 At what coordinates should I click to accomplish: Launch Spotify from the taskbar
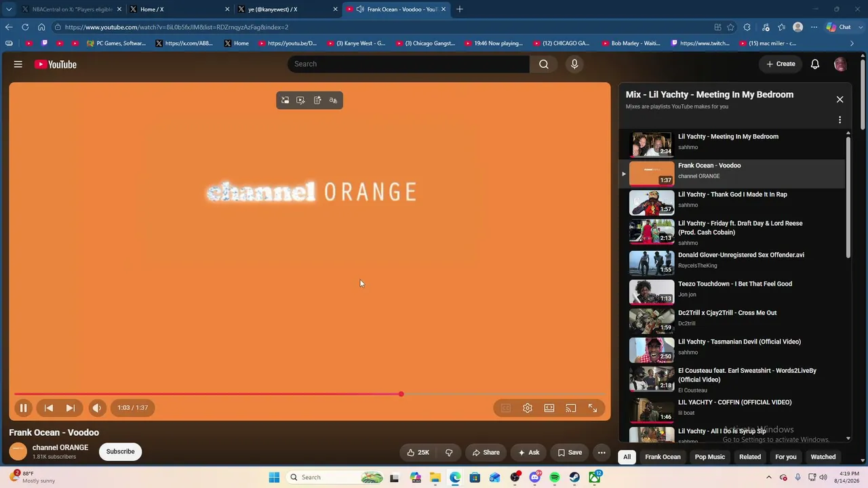tap(555, 478)
